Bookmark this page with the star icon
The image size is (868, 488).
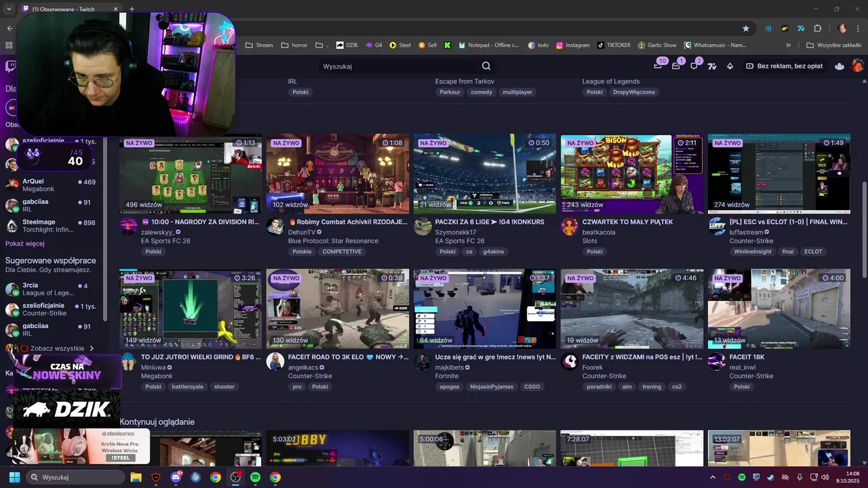[746, 28]
